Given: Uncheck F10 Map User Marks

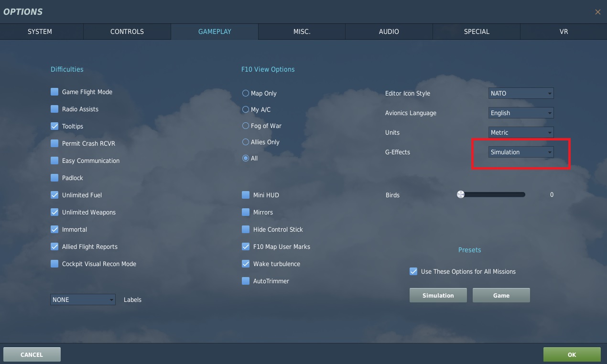Looking at the screenshot, I should 246,246.
